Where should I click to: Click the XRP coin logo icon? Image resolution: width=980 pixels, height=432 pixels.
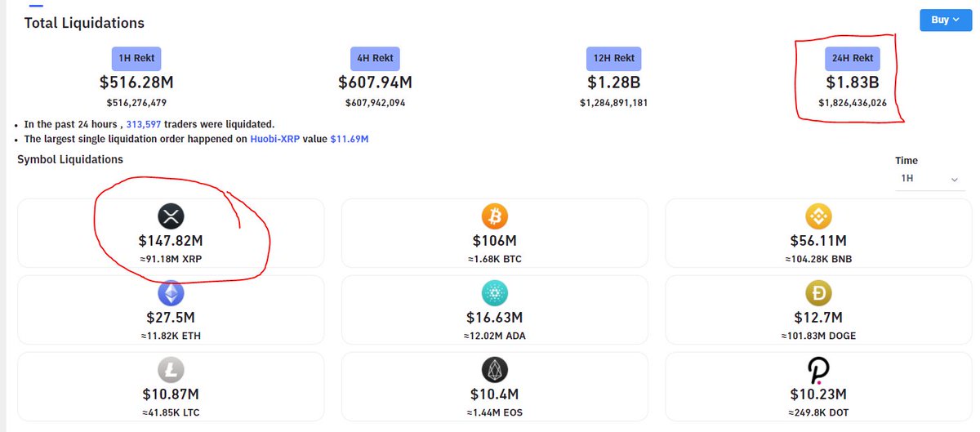(171, 216)
